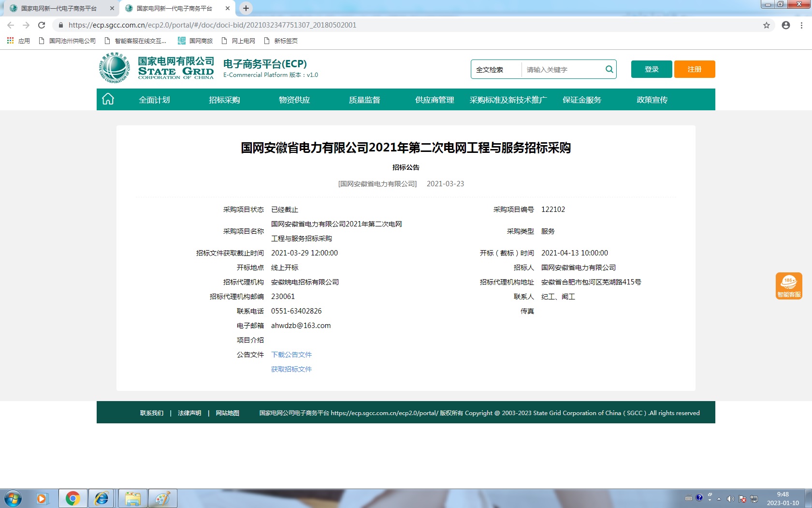This screenshot has width=812, height=508.
Task: Click the project number 122102
Action: 553,209
